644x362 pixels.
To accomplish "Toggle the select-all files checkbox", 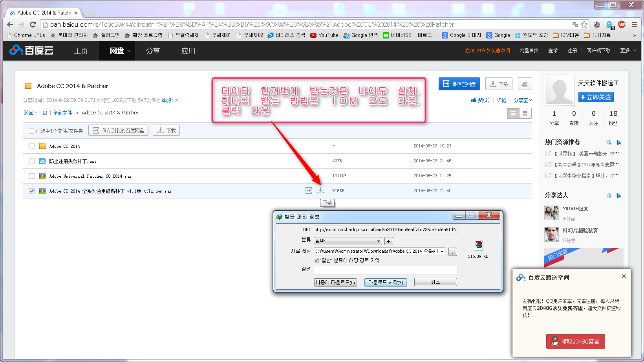I will [31, 131].
